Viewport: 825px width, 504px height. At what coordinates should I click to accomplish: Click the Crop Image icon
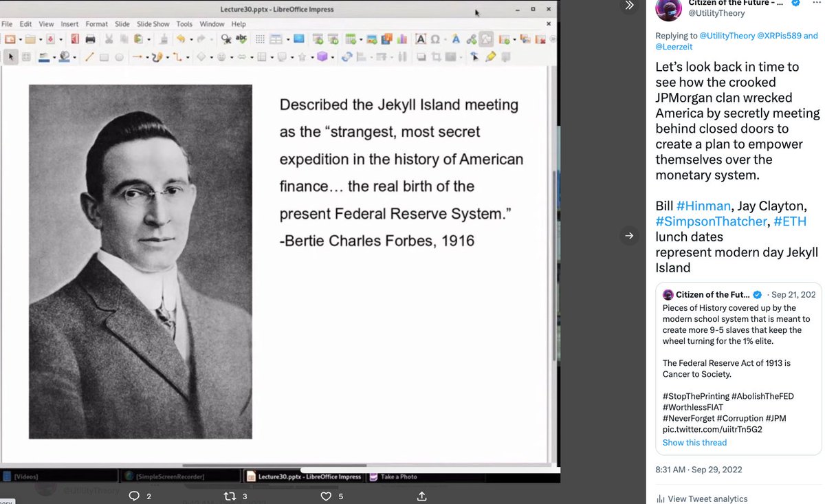click(436, 57)
